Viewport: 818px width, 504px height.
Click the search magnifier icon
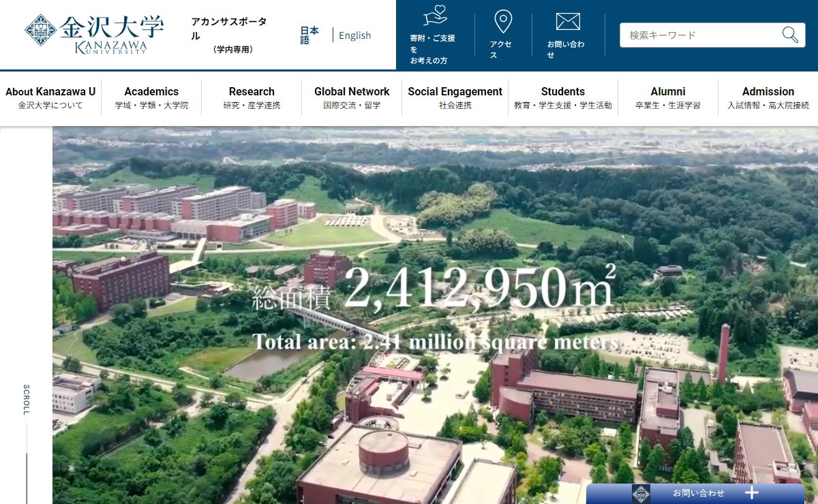coord(790,35)
